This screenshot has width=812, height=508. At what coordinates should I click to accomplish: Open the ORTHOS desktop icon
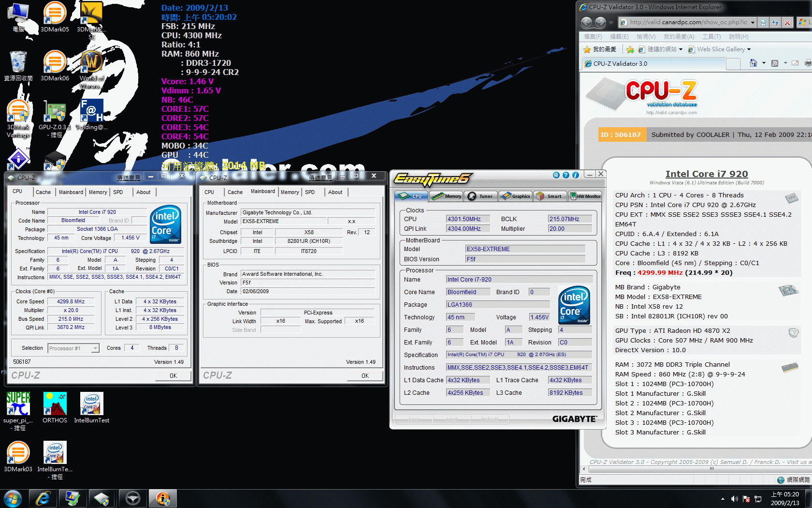click(x=55, y=407)
